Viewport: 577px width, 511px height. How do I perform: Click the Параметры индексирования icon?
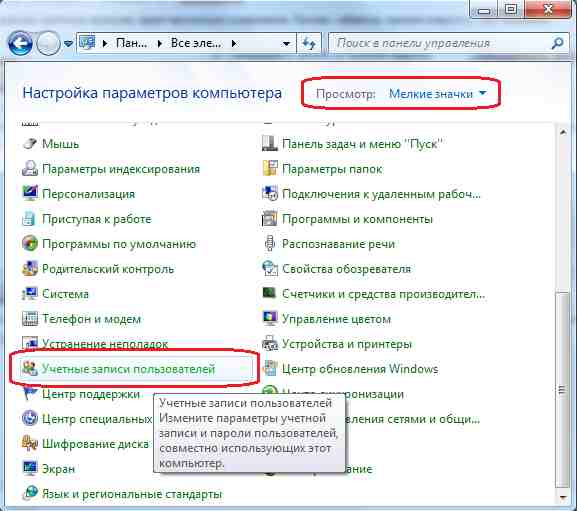pyautogui.click(x=29, y=168)
